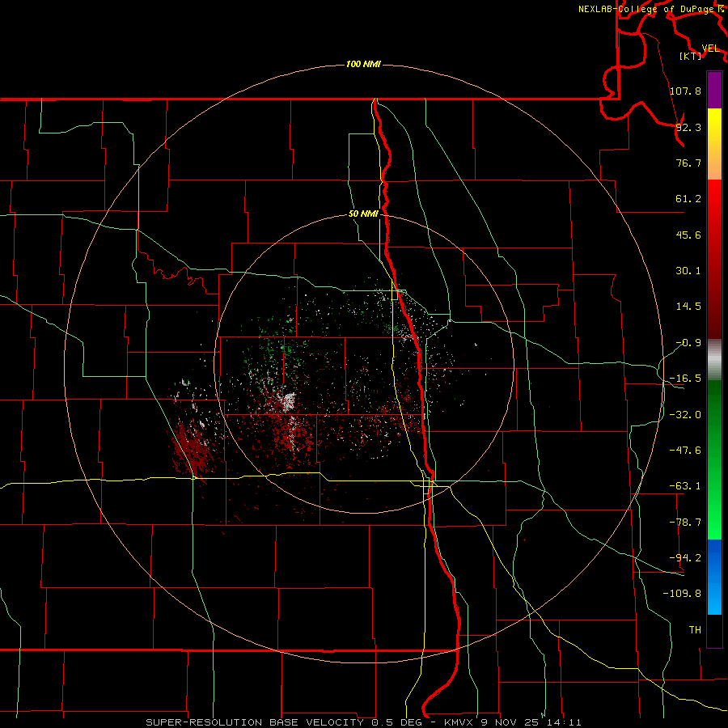Click the 50 NMI range ring label
Viewport: 728px width, 728px height.
click(363, 214)
